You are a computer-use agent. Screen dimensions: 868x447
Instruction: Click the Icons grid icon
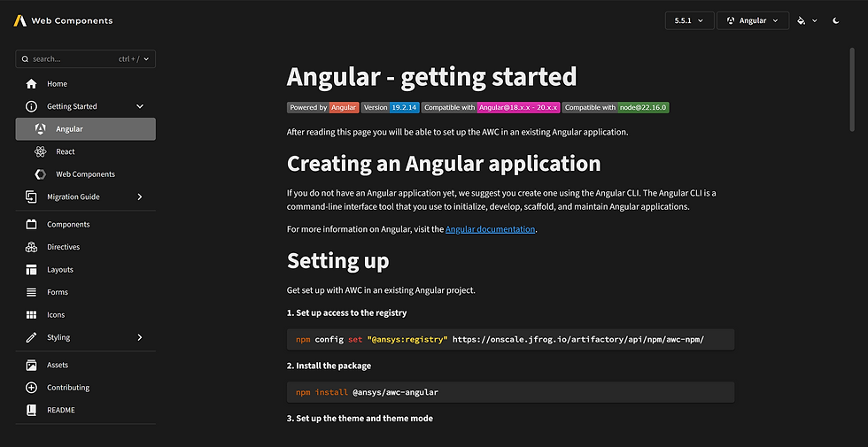32,315
